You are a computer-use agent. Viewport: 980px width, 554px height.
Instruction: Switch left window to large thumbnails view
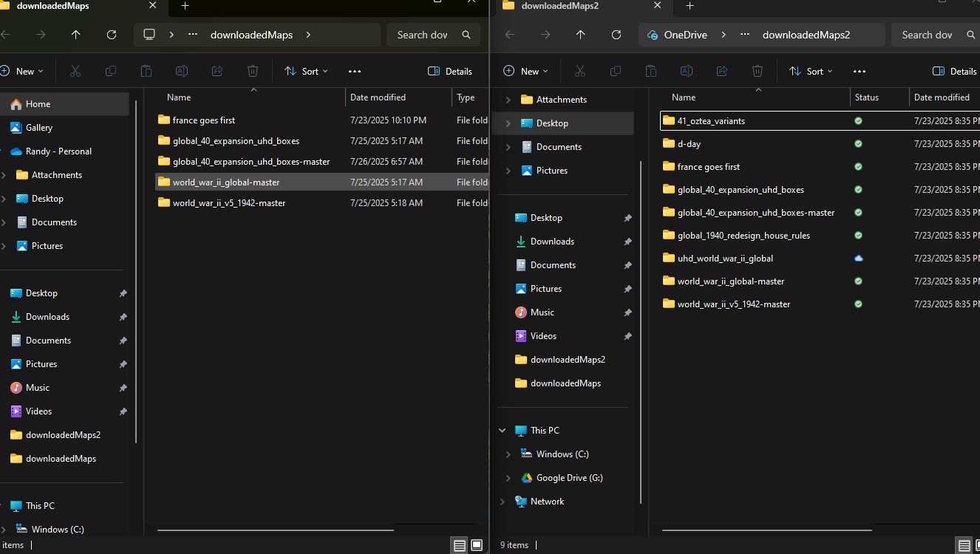[477, 545]
